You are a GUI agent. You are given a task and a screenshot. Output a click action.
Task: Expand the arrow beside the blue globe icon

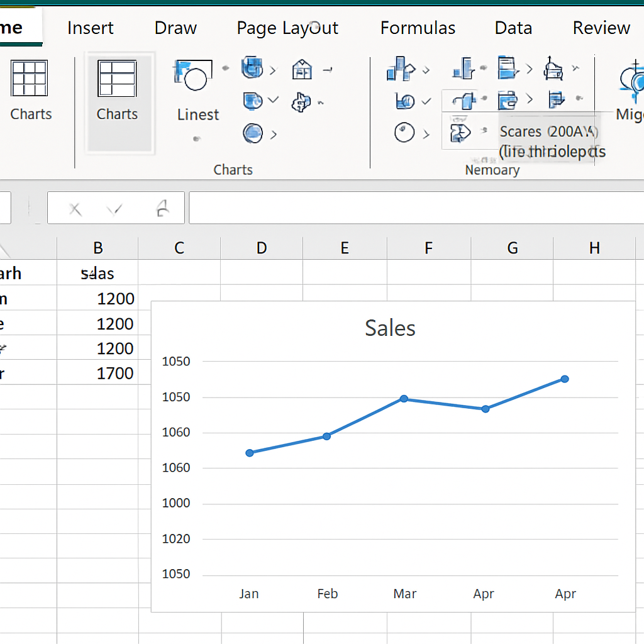(x=274, y=135)
